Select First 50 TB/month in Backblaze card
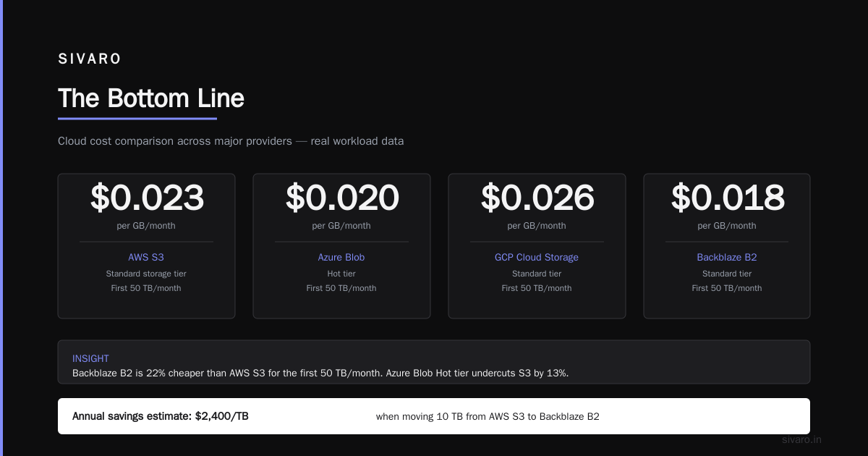 [x=727, y=288]
